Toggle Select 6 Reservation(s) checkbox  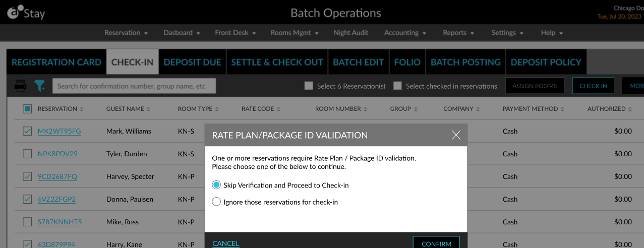[x=309, y=86]
